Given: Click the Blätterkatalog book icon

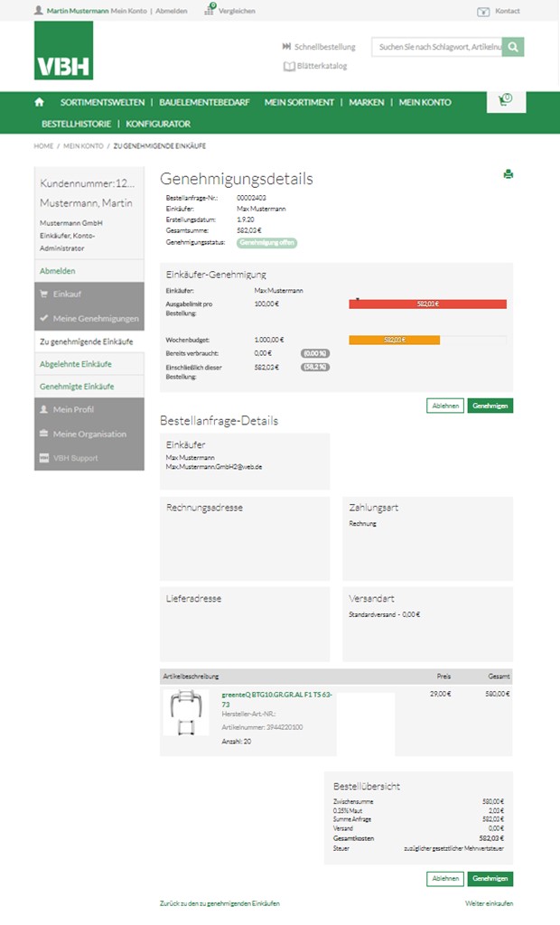Looking at the screenshot, I should (x=289, y=66).
